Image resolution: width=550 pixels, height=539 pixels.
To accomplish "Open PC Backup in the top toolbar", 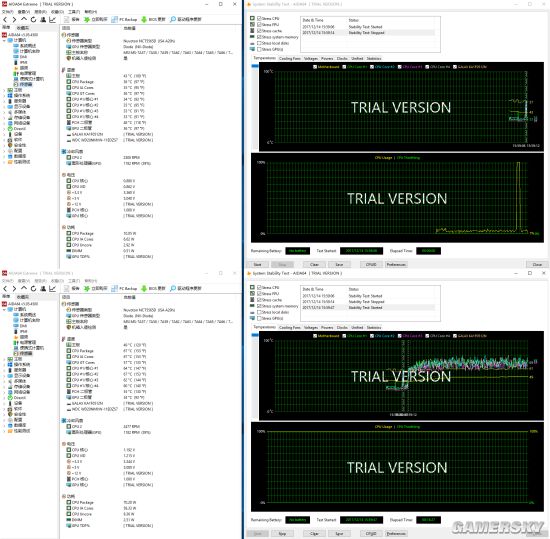I will pos(124,20).
